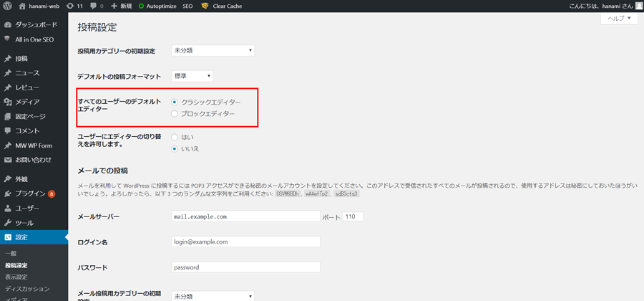This screenshot has height=301, width=644.
Task: Select the クラシックエディター radio button
Action: pos(175,102)
